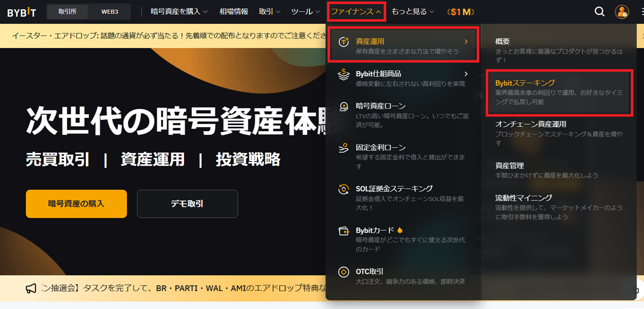The width and height of the screenshot is (644, 309).
Task: Click the 暗号資産ローン icon
Action: [343, 107]
